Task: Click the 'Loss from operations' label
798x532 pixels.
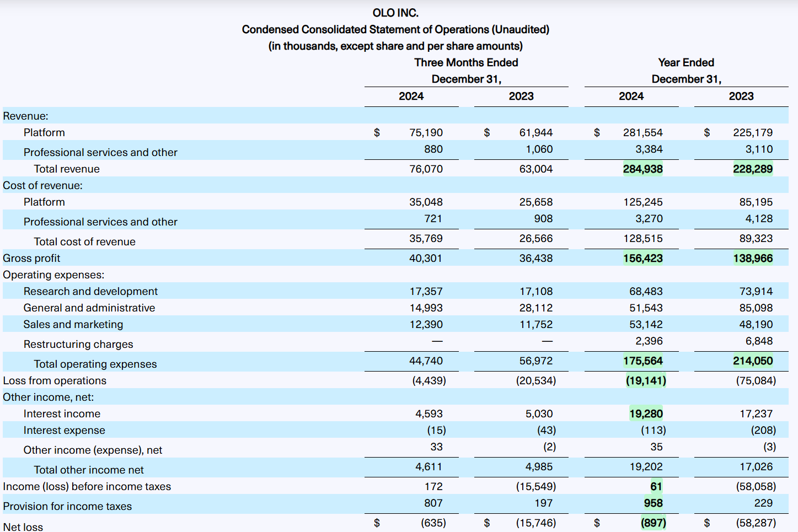Action: pos(55,380)
